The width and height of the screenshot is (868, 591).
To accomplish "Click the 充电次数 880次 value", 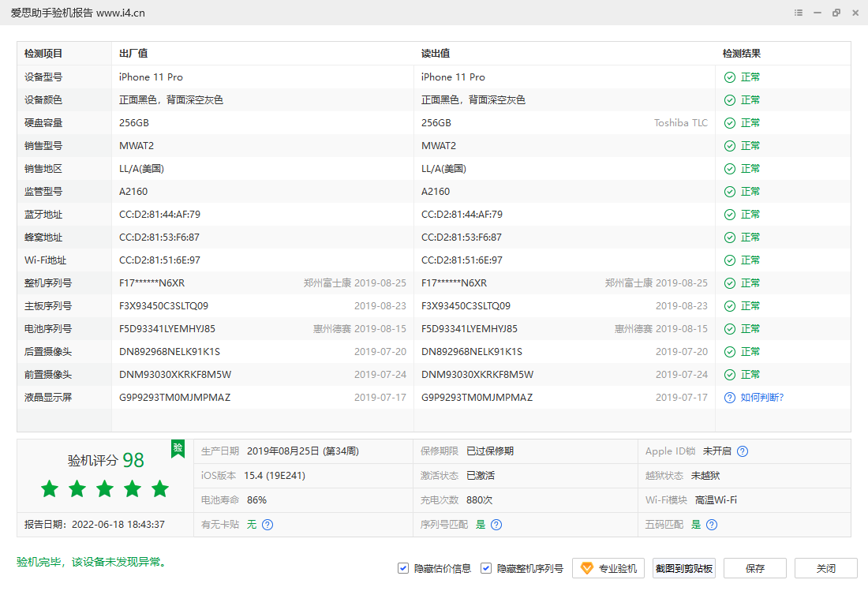I will pyautogui.click(x=480, y=500).
